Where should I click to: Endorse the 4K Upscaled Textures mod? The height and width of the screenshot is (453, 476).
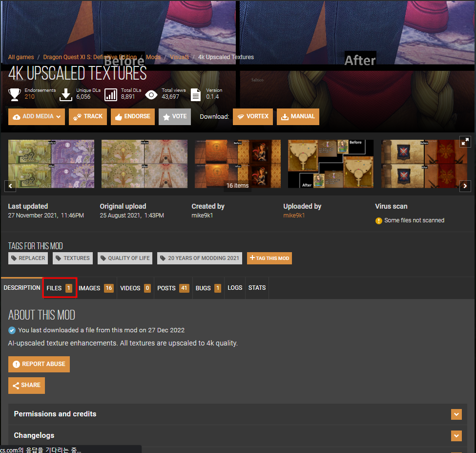[133, 117]
